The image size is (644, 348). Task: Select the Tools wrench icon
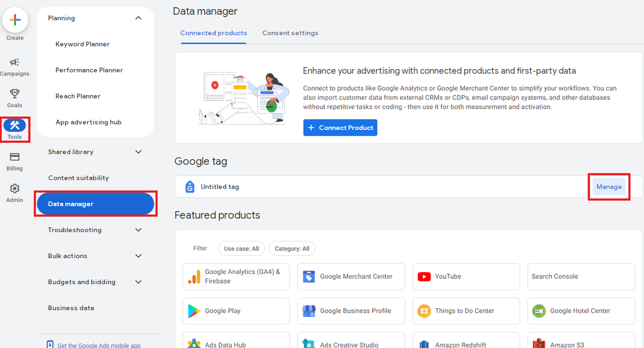click(x=15, y=125)
